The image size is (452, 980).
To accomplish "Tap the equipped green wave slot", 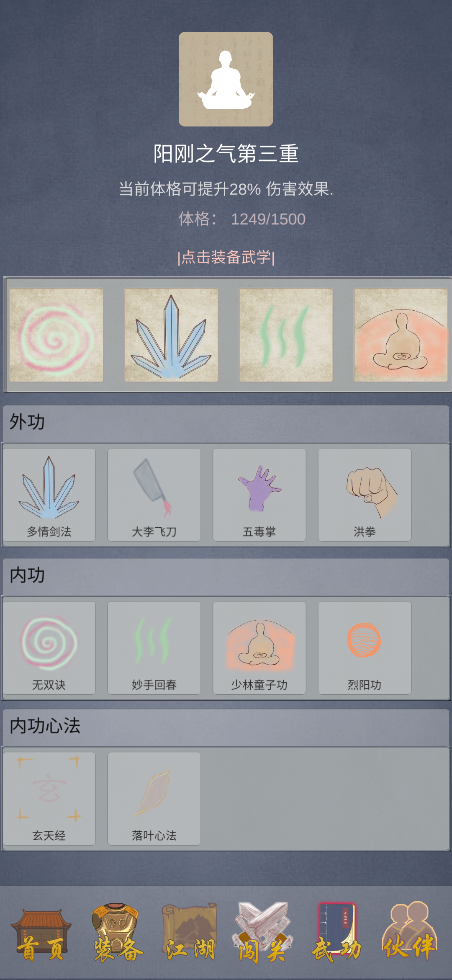I will pos(286,335).
